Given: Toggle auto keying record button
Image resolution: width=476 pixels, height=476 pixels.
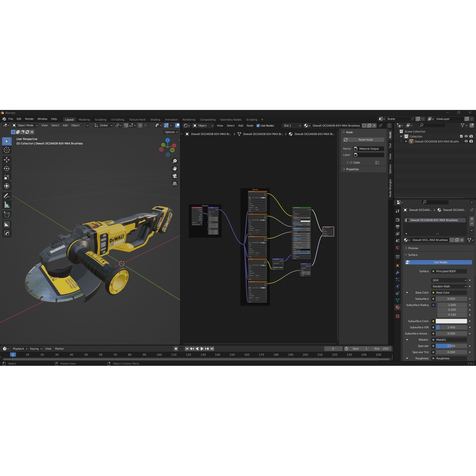Looking at the screenshot, I should coord(176,349).
